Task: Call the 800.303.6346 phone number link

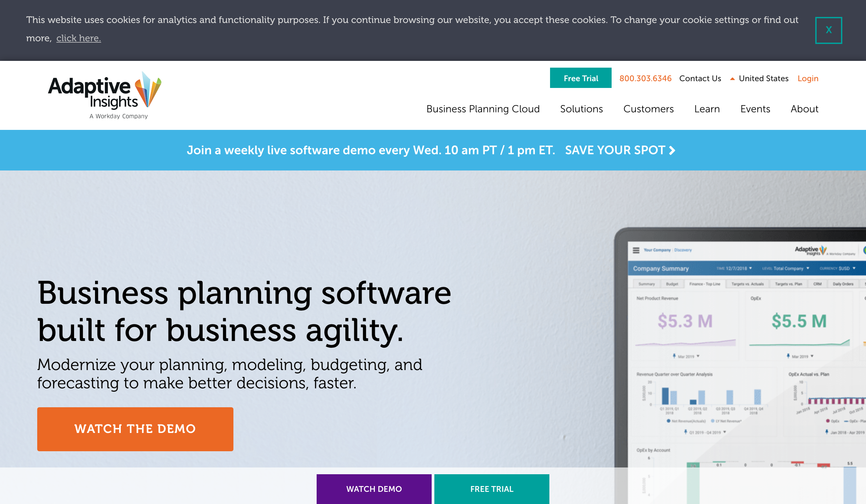Action: click(645, 78)
